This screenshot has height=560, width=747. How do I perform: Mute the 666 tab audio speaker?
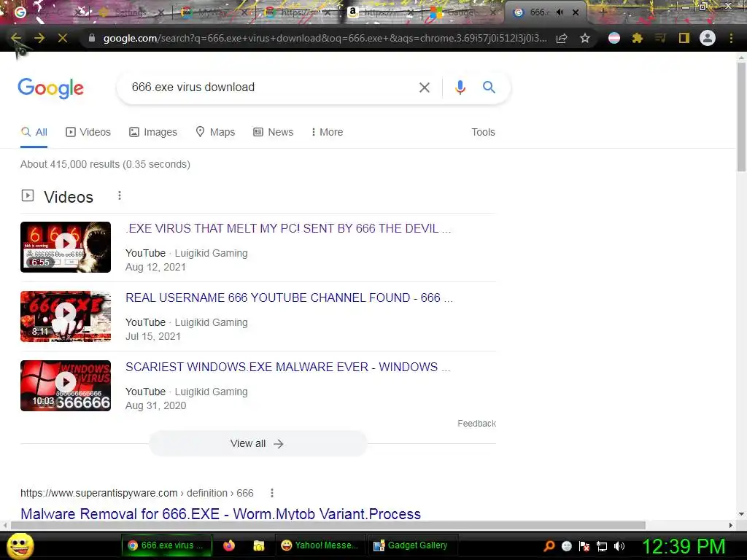(560, 12)
